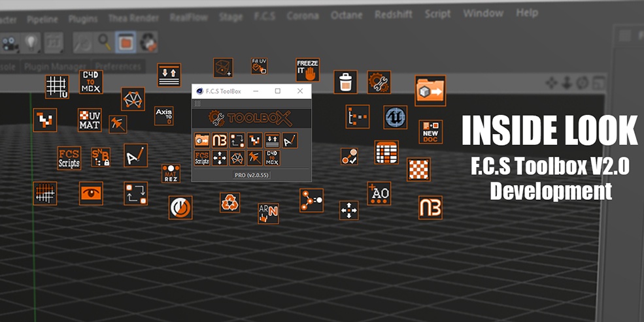Click the orange table spreadsheet icon
Screen dimensions: 644x322
386,153
